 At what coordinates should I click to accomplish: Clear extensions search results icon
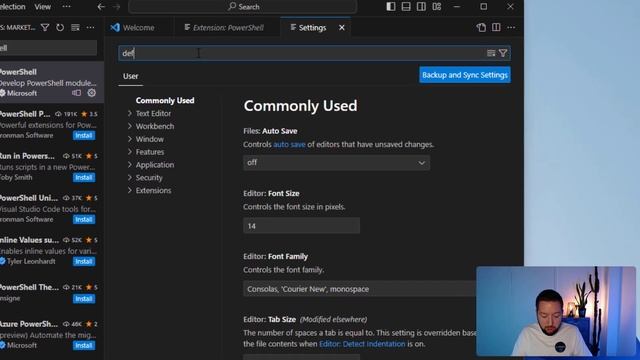coord(75,27)
